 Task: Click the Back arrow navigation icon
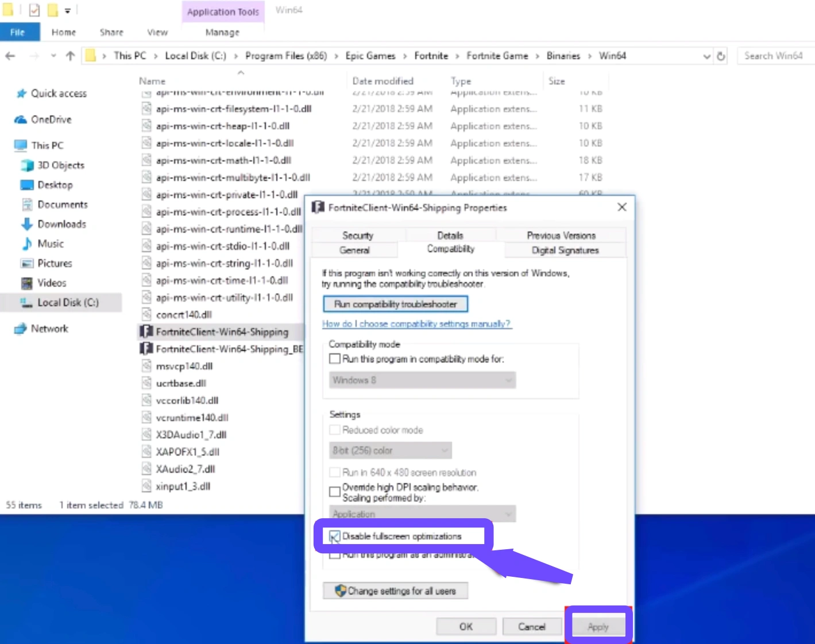pos(10,56)
